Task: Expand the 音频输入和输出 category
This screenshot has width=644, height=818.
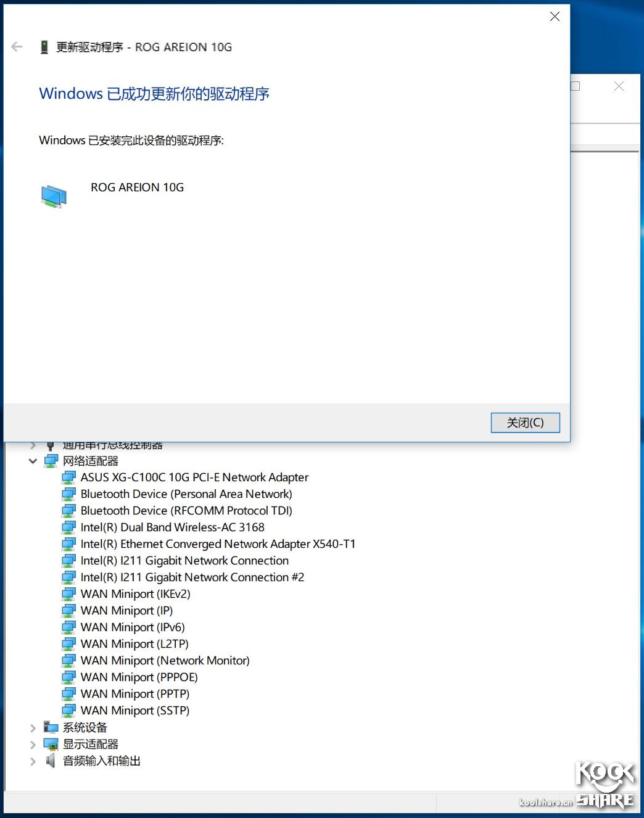Action: click(33, 761)
